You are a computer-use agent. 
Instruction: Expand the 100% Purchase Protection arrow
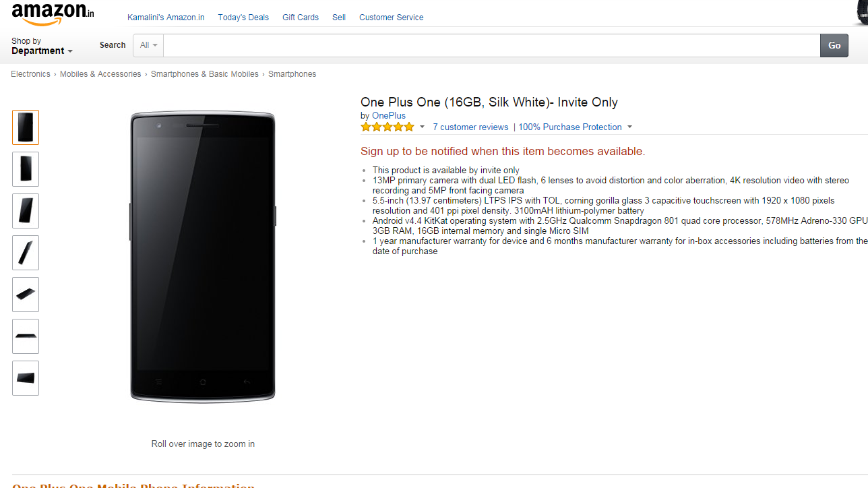(630, 127)
